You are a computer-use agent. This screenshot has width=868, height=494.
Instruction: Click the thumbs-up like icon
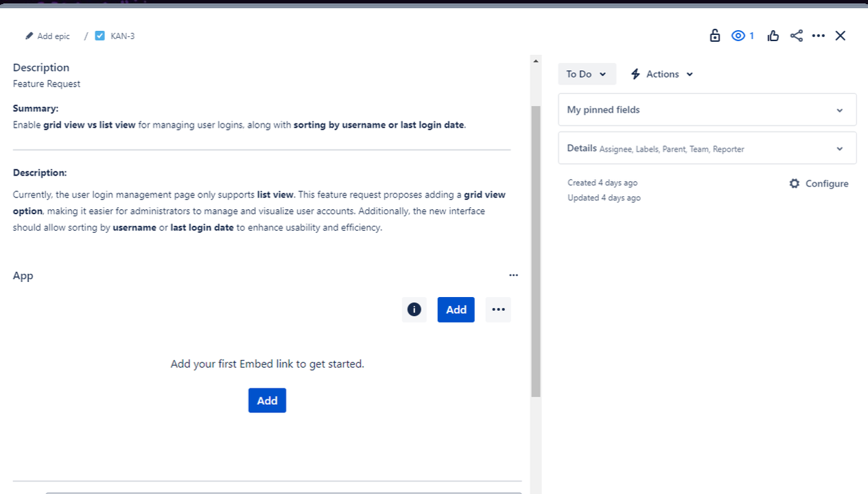(x=773, y=35)
